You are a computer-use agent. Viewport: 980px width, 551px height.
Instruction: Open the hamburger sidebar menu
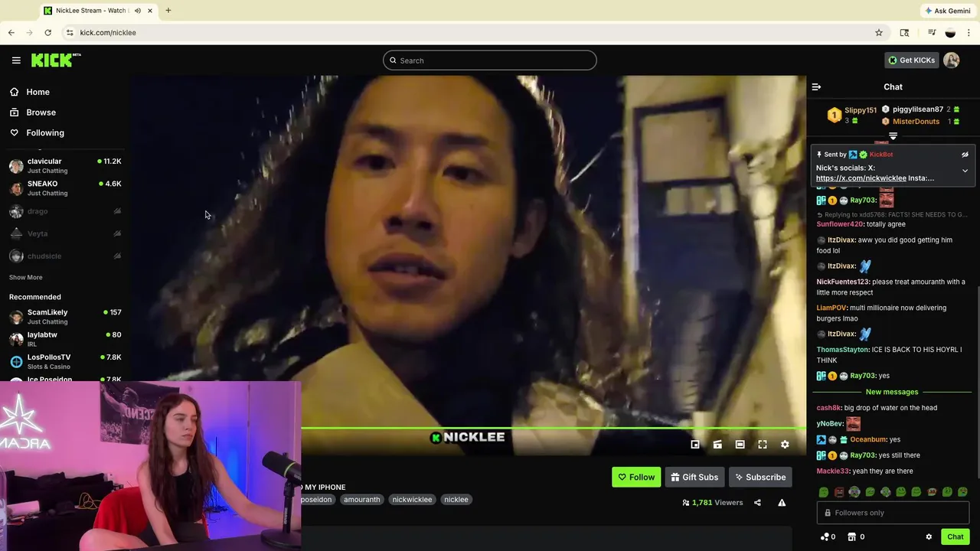tap(16, 60)
